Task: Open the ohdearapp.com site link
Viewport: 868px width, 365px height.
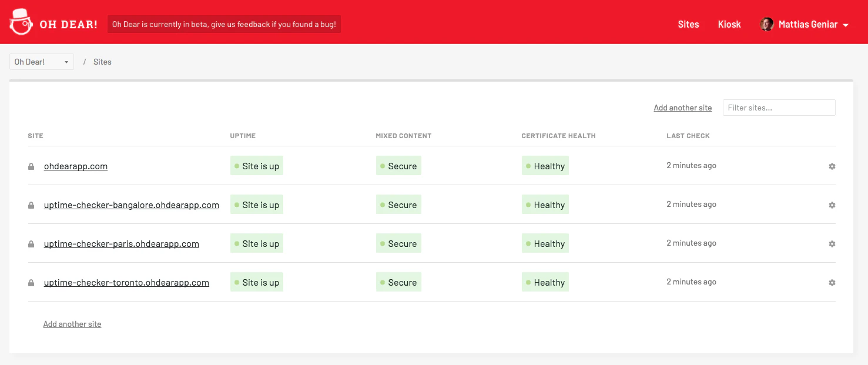Action: coord(76,166)
